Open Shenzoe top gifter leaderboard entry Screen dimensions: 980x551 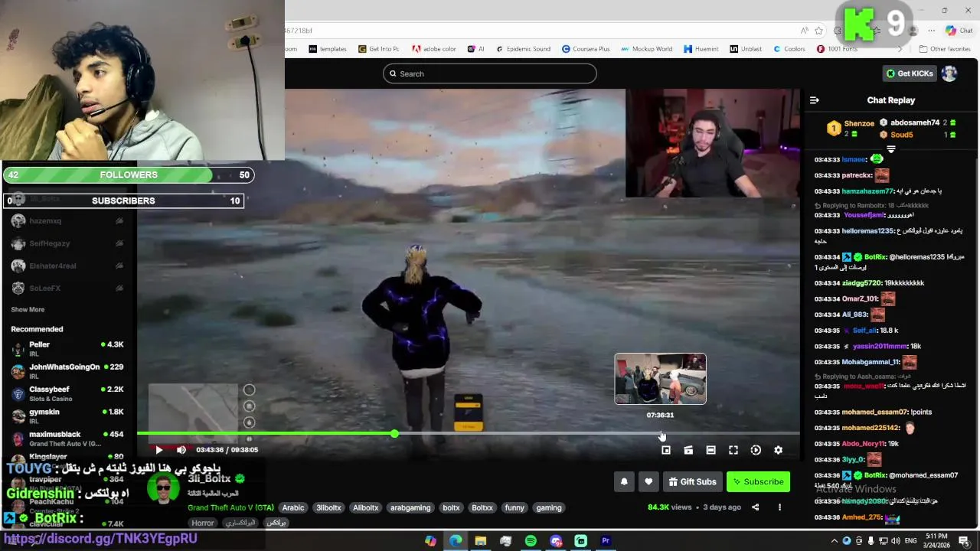click(851, 128)
